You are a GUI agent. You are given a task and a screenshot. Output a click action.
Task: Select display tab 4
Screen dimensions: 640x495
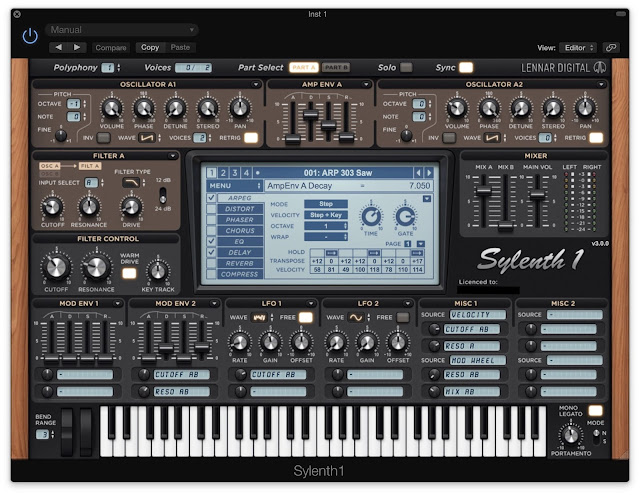pos(246,173)
